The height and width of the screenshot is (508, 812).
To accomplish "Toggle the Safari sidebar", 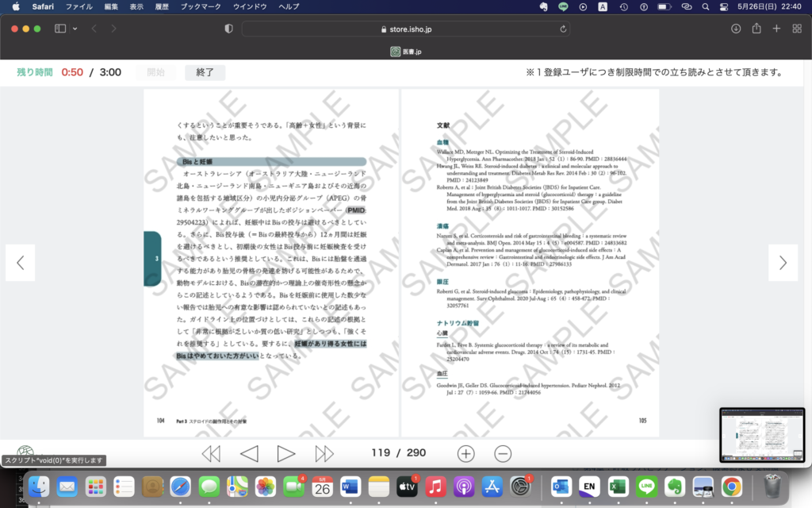I will [x=60, y=29].
